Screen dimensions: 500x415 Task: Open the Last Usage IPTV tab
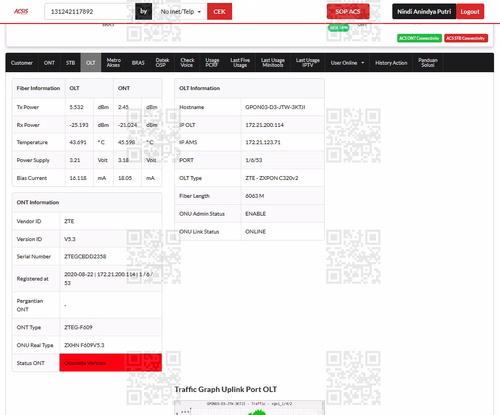click(x=308, y=63)
